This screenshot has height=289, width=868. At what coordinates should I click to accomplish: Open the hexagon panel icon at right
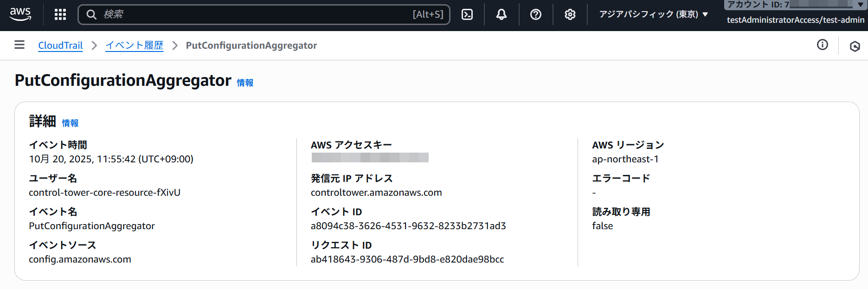pos(855,46)
